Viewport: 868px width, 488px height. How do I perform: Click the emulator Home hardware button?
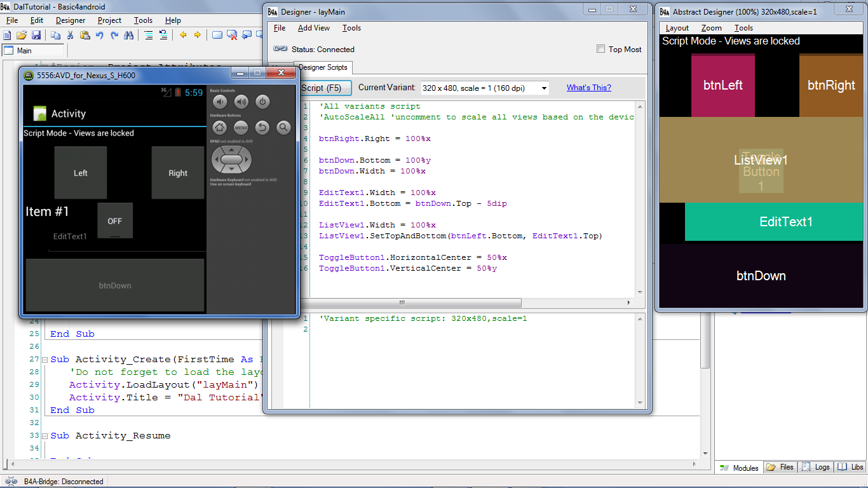click(220, 127)
